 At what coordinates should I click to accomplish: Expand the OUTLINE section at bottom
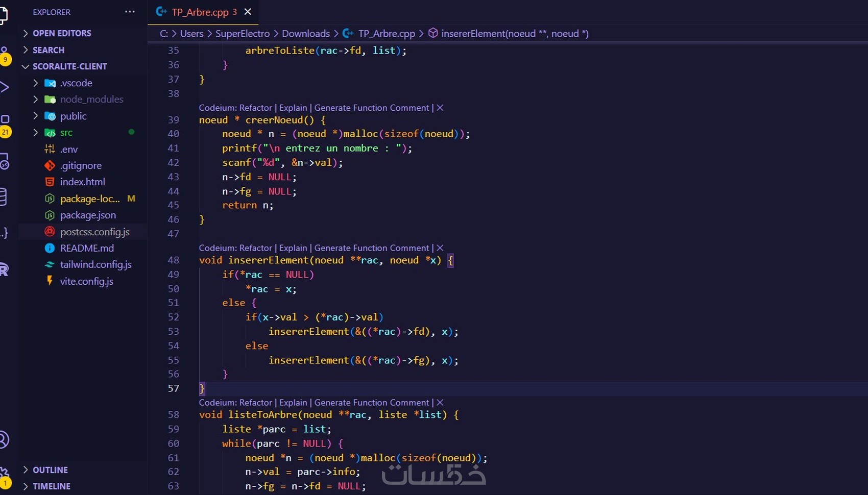point(50,469)
